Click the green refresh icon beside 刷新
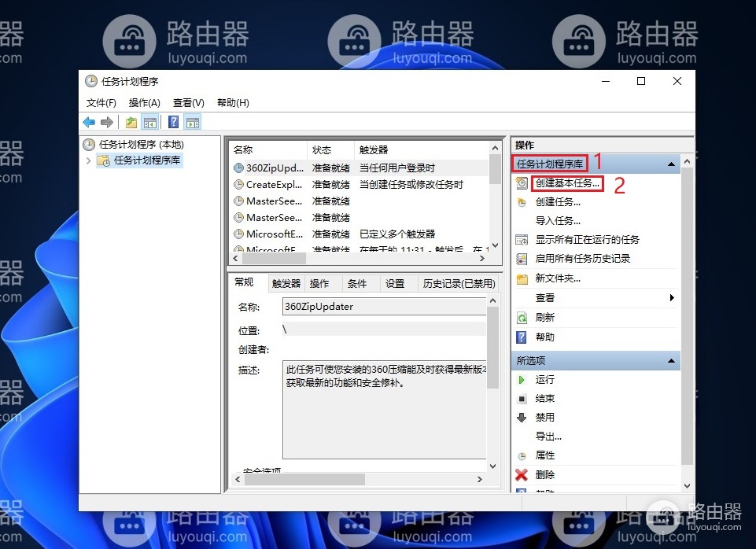The height and width of the screenshot is (549, 756). click(522, 318)
